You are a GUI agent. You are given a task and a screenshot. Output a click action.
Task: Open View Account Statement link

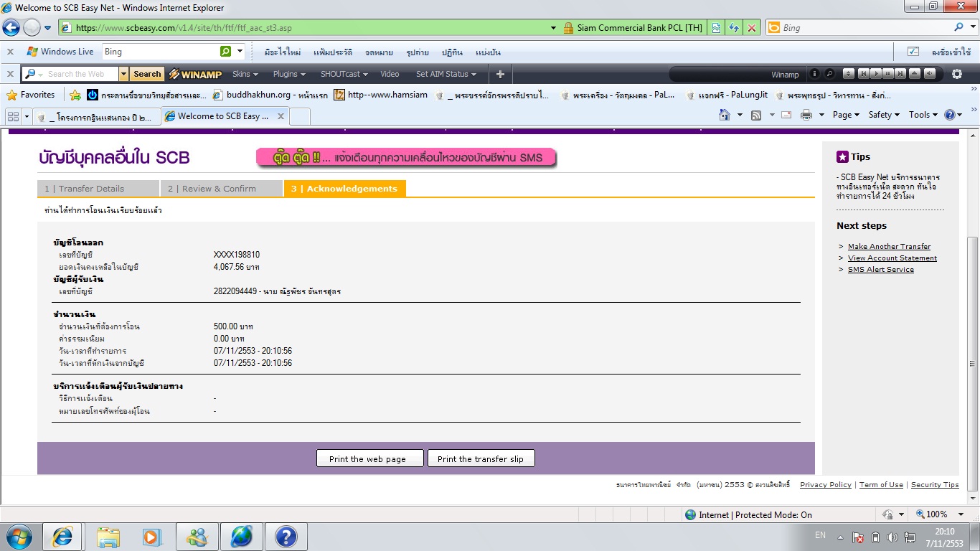coord(892,258)
